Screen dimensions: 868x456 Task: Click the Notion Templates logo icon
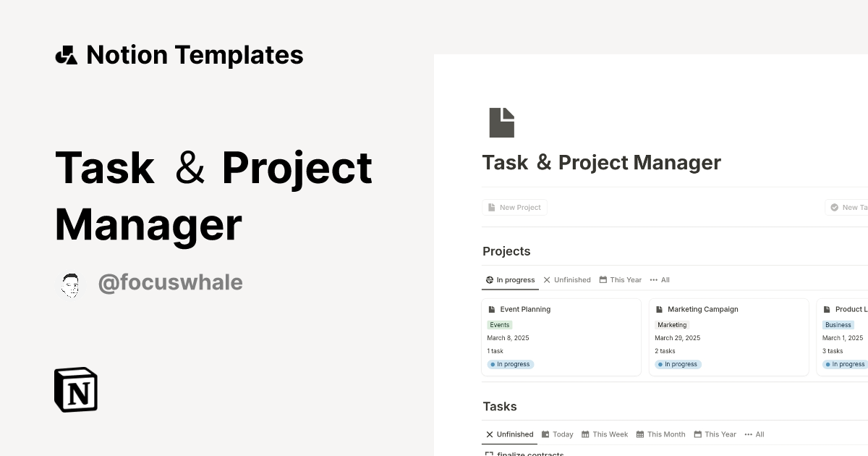[x=66, y=54]
